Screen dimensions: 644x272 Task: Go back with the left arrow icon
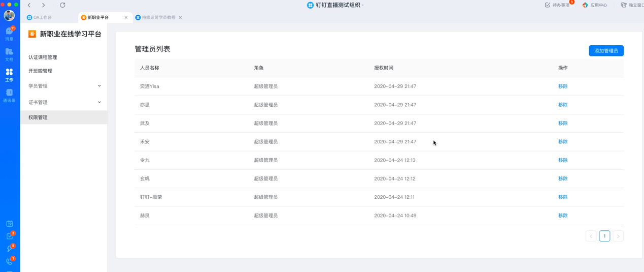coord(29,5)
